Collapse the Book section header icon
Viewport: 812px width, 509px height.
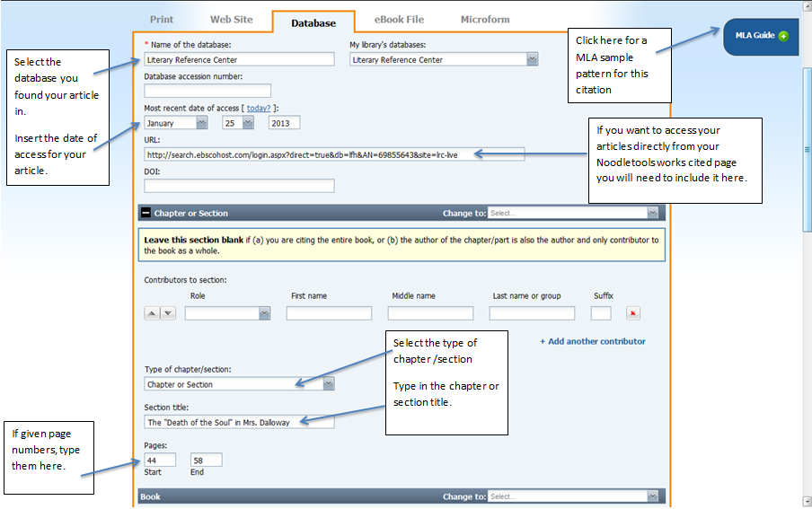coord(146,496)
